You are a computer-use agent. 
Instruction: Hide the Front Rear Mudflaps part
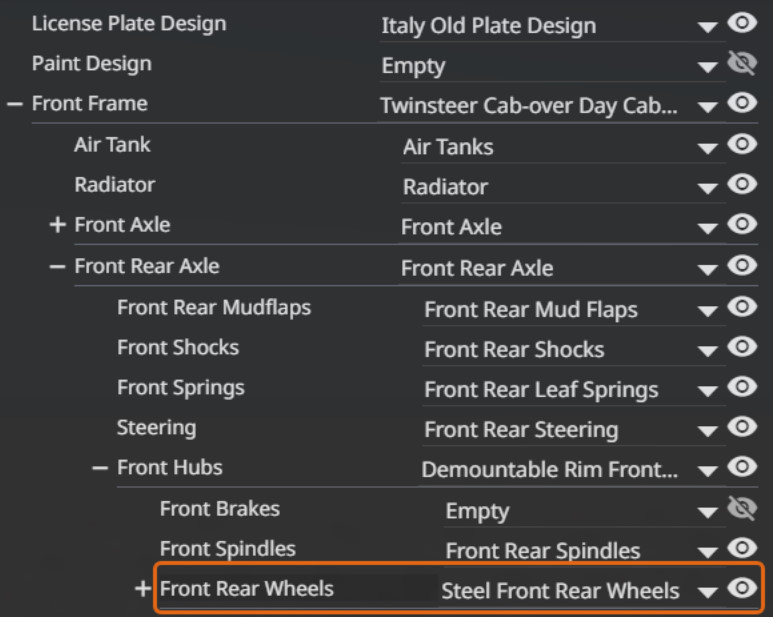click(742, 307)
